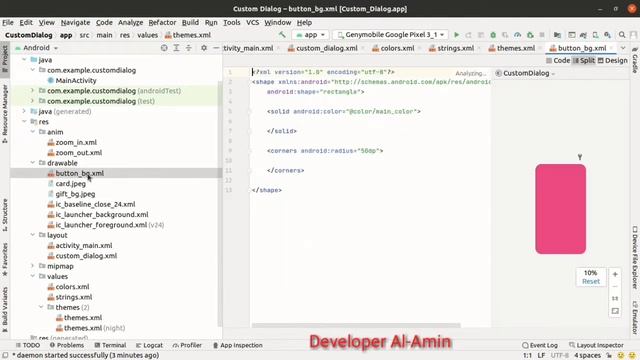Click the green Run app button
The height and width of the screenshot is (360, 640).
tap(456, 35)
